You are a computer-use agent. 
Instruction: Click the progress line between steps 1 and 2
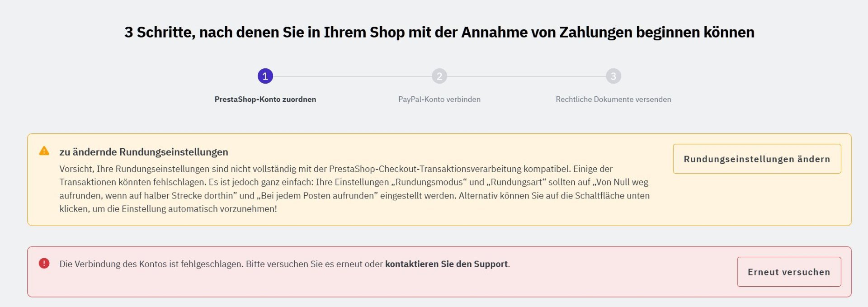(352, 76)
